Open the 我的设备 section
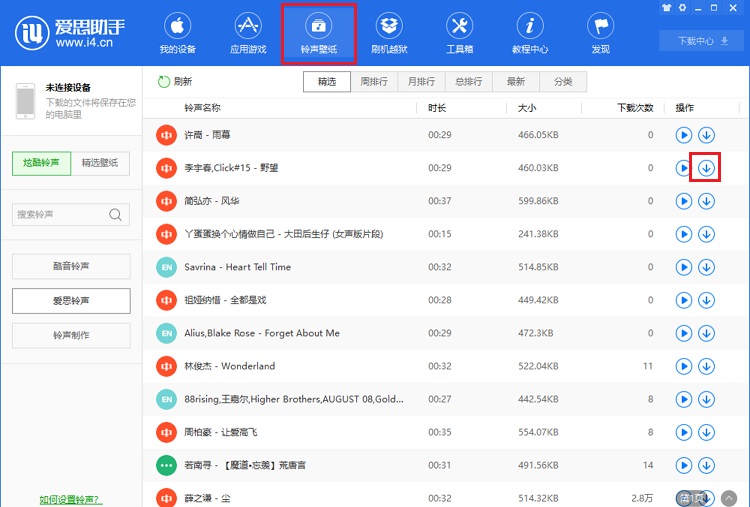This screenshot has width=750, height=507. pyautogui.click(x=177, y=33)
